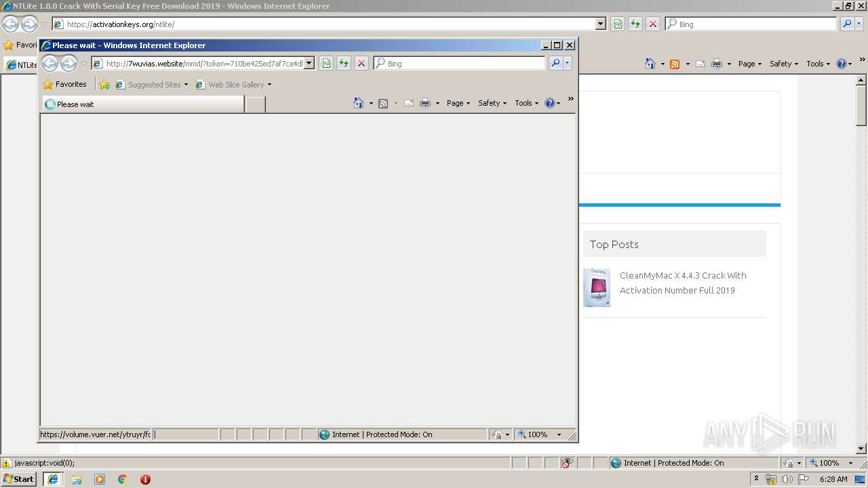Open zoom level 100% in popup status bar
The width and height of the screenshot is (868, 488).
coord(540,434)
